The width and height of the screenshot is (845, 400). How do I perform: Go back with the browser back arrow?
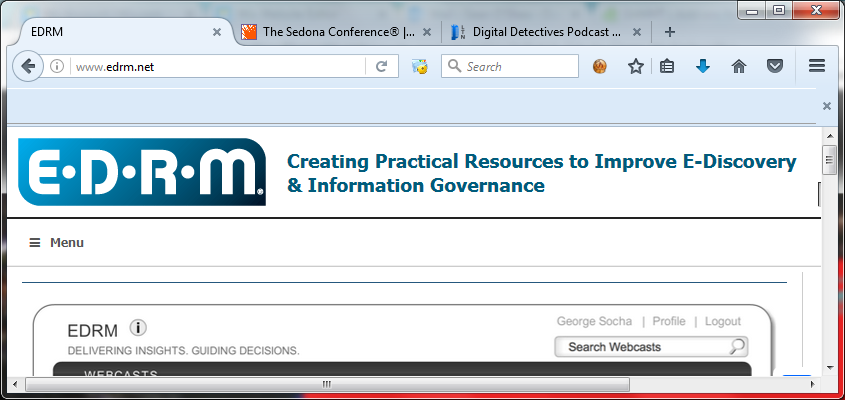(27, 66)
